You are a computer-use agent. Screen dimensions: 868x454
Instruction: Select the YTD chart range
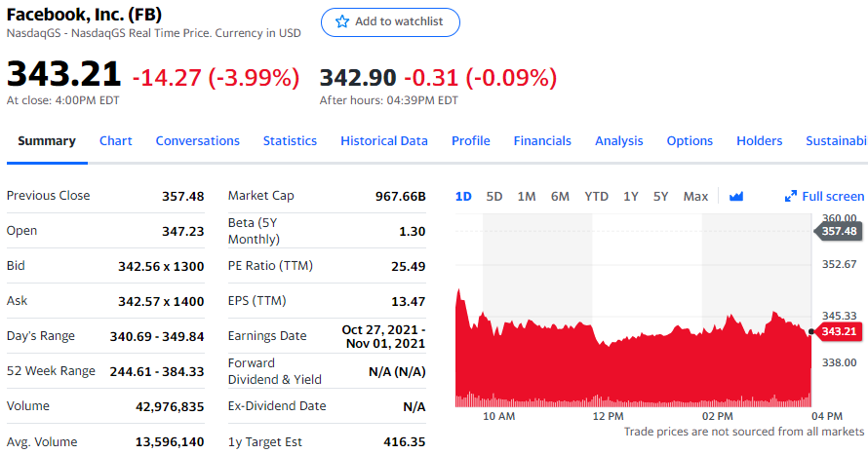coord(596,196)
